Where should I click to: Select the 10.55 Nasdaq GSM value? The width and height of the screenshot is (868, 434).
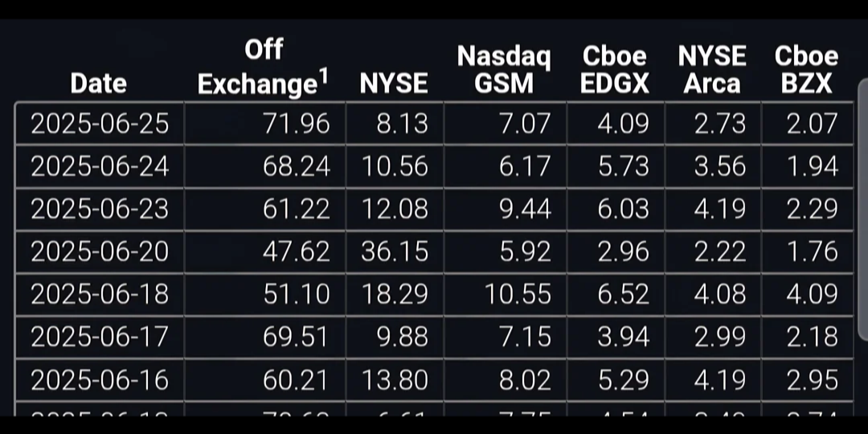pos(518,294)
